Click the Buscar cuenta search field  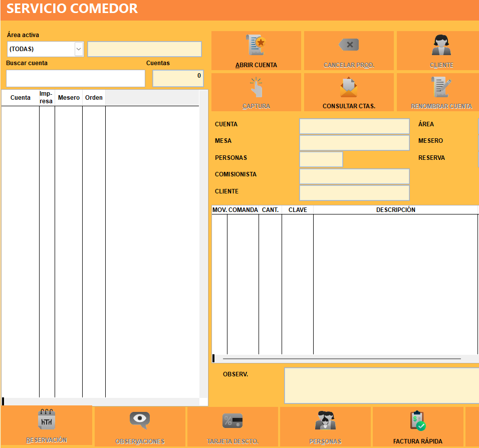click(75, 79)
